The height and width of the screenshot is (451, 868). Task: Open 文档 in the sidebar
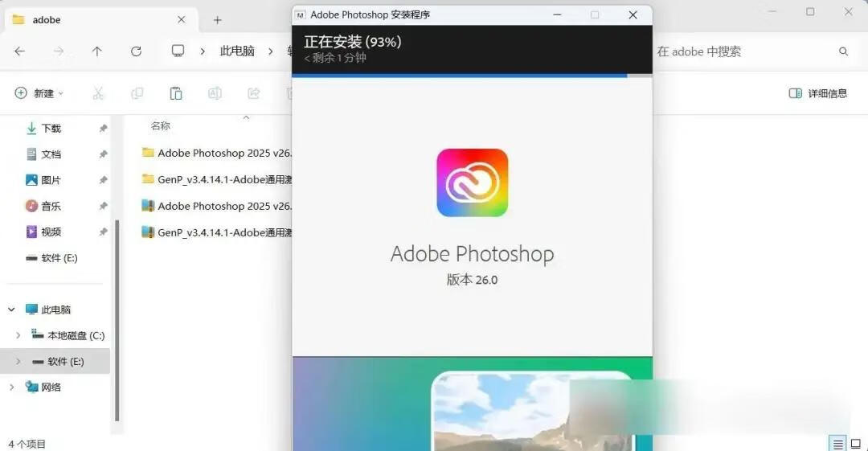click(x=51, y=154)
